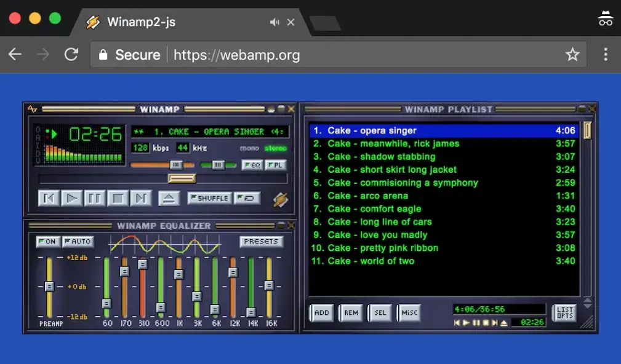Click the Eject button to open file
This screenshot has width=621, height=364.
click(169, 199)
